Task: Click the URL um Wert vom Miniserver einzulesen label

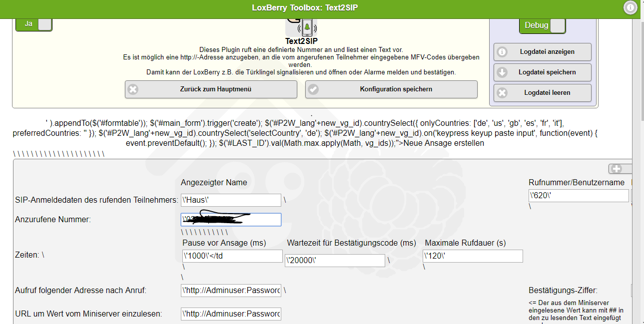Action: tap(88, 314)
